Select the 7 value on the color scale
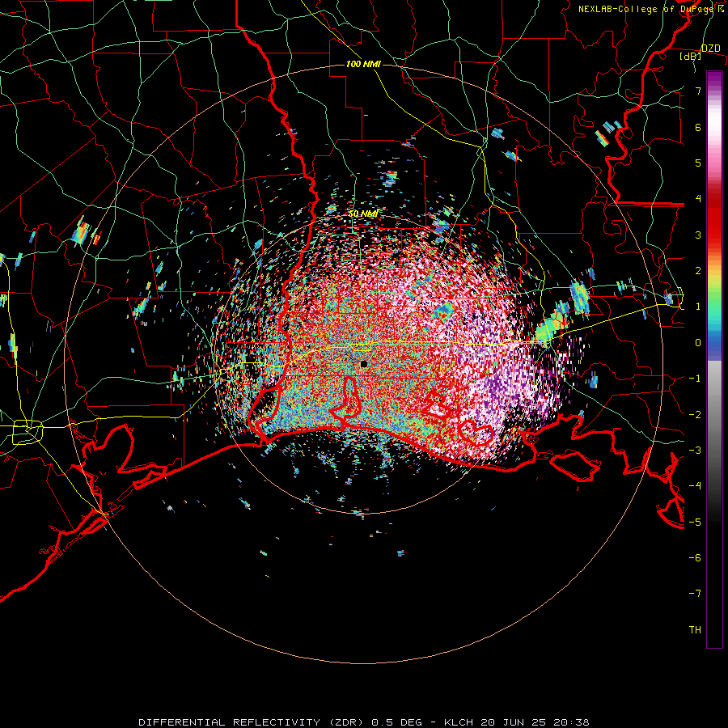The image size is (728, 728). coord(698,91)
